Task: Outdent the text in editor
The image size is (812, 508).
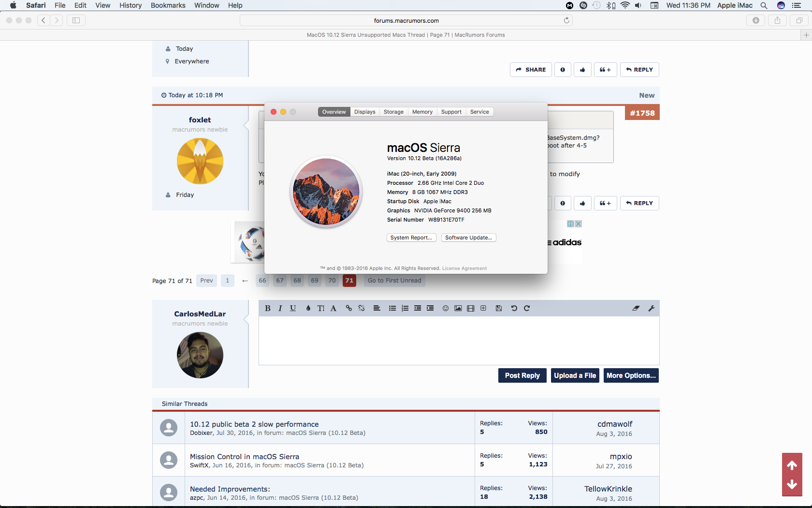Action: [418, 308]
